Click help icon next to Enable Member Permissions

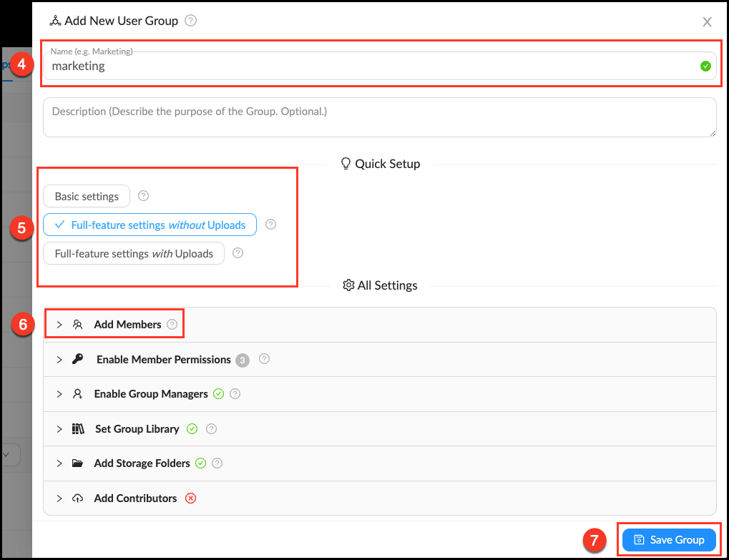(264, 359)
